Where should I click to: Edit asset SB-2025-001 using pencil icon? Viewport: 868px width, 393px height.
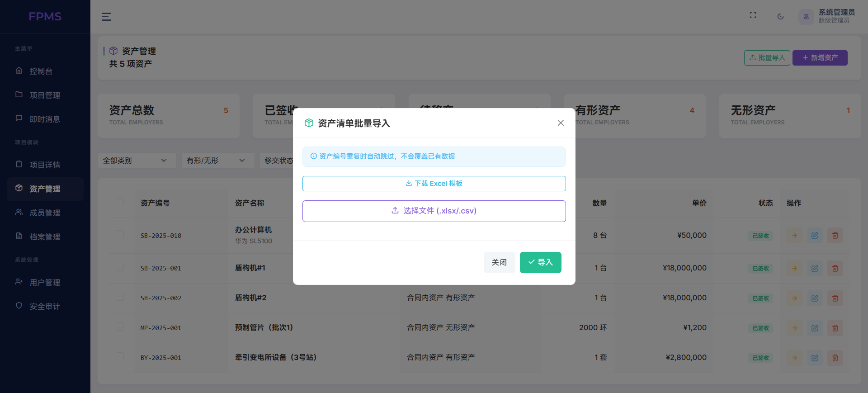click(x=815, y=268)
